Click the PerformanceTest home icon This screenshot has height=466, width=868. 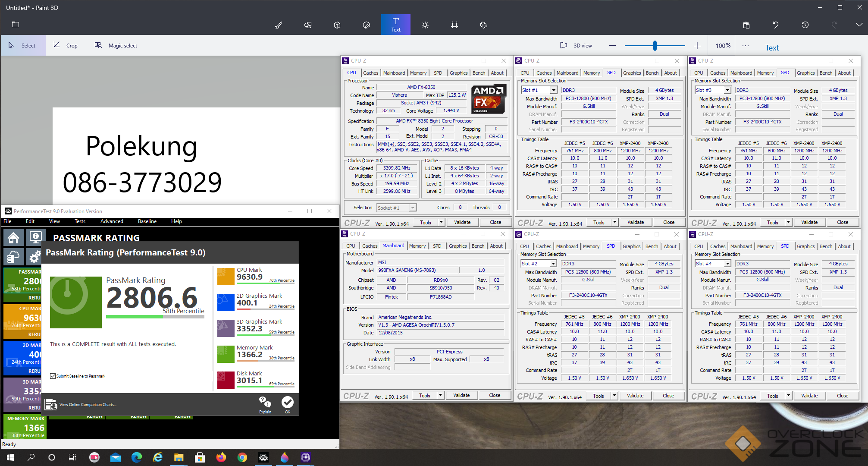point(13,237)
